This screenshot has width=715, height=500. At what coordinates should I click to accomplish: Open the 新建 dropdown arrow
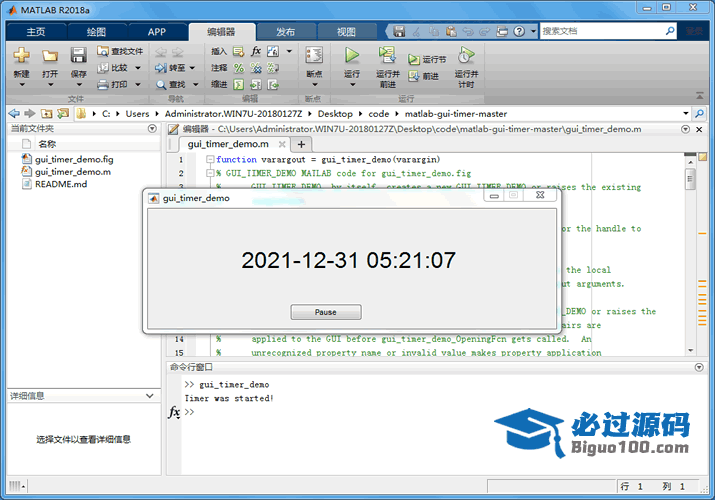[x=21, y=85]
